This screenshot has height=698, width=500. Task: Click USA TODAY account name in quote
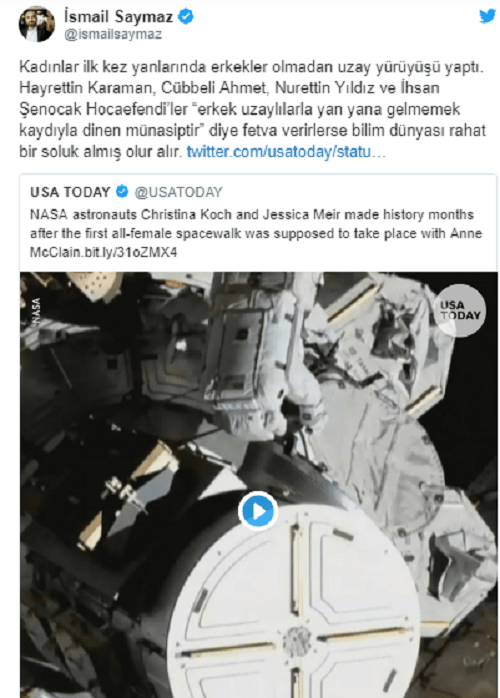pyautogui.click(x=70, y=192)
